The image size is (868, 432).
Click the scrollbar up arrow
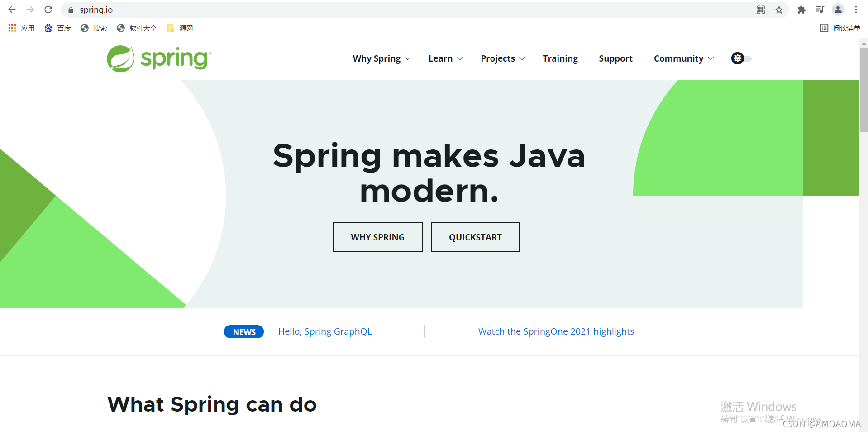(863, 43)
